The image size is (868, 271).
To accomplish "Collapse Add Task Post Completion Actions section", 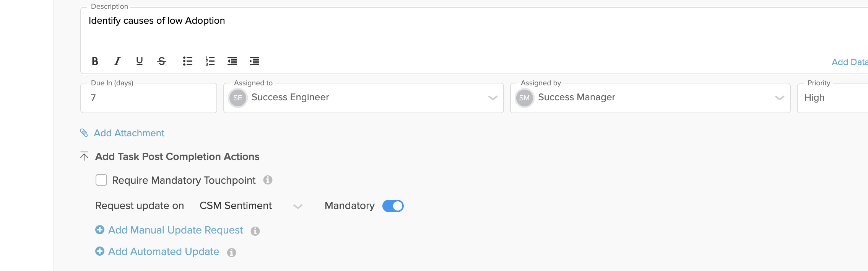I will tap(84, 156).
